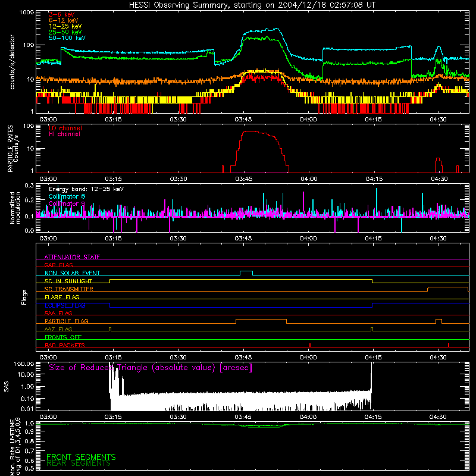Click the 'Size of Reduced Triangle' caption
Viewport: 476px width, 476px height.
[151, 368]
